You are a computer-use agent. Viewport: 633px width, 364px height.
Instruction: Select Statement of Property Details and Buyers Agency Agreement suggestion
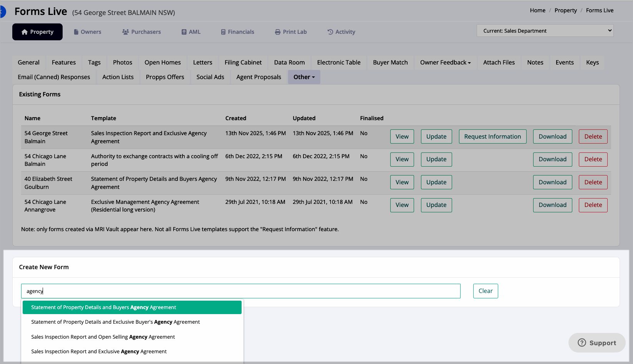(x=132, y=308)
